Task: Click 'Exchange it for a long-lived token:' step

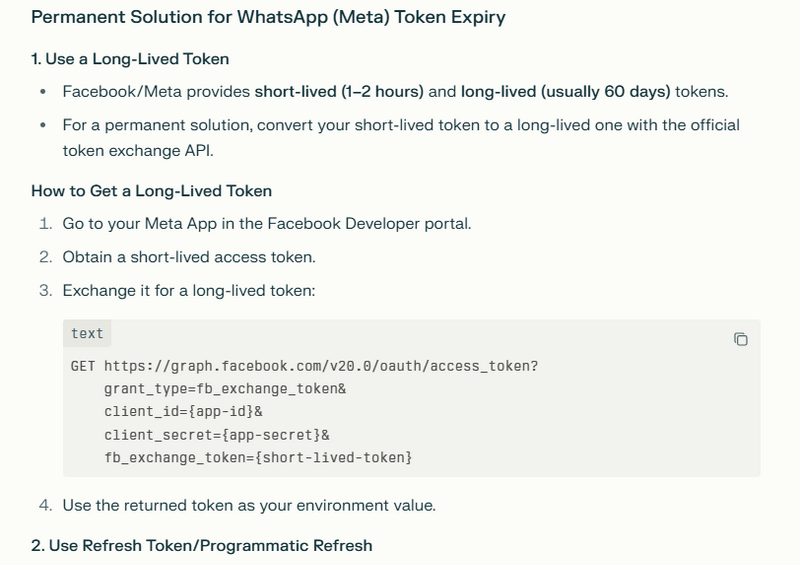Action: [x=189, y=290]
